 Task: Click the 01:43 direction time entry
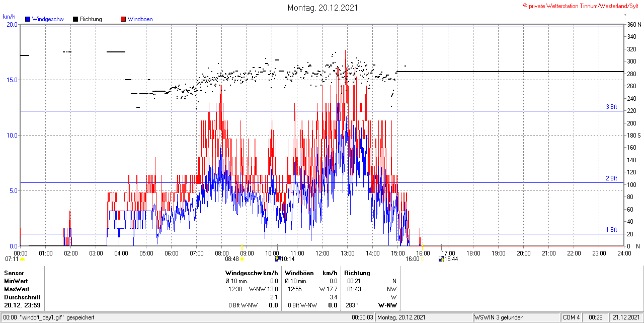pyautogui.click(x=354, y=289)
